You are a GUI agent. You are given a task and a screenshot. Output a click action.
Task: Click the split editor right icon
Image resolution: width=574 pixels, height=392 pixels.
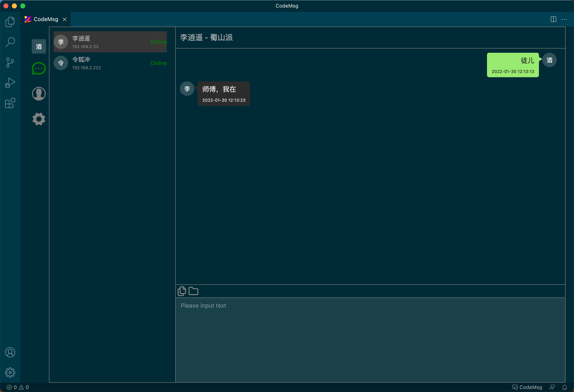point(554,19)
